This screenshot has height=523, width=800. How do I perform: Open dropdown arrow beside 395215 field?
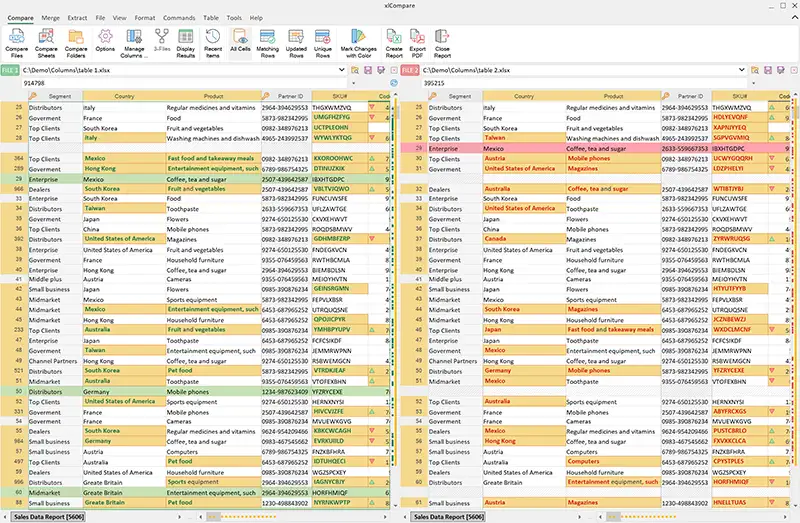(x=754, y=83)
